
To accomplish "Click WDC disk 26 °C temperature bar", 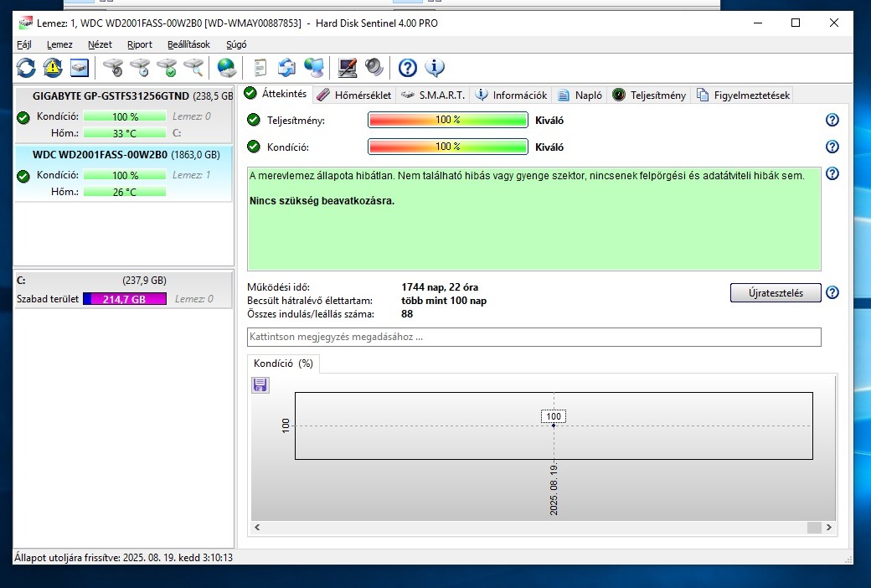I will tap(125, 193).
